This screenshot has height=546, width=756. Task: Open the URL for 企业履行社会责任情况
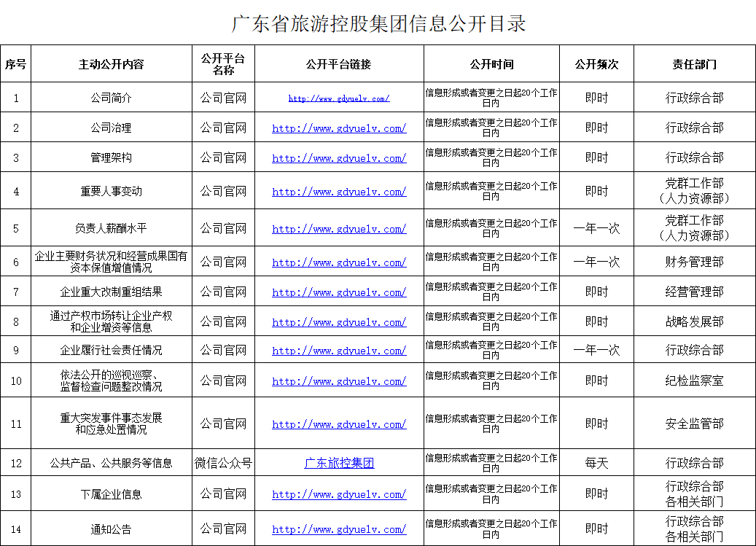coord(339,351)
